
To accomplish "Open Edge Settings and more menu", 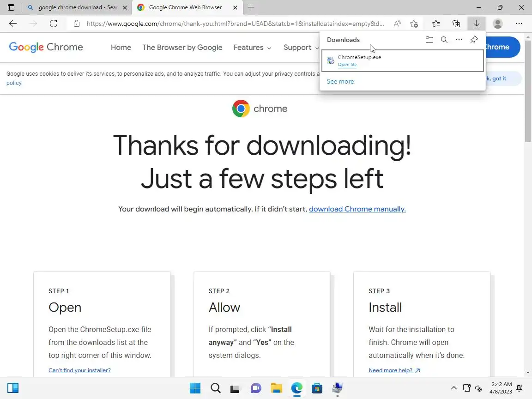I will [519, 24].
